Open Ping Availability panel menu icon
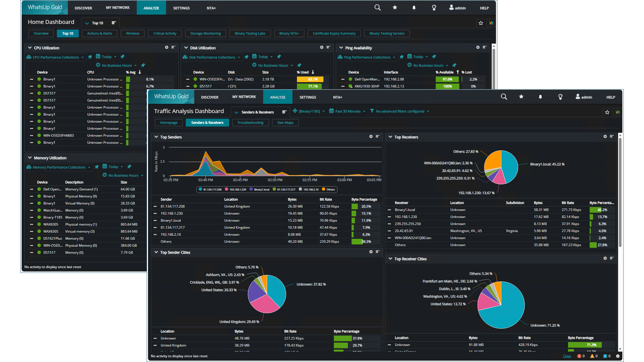The image size is (644, 362). [484, 47]
